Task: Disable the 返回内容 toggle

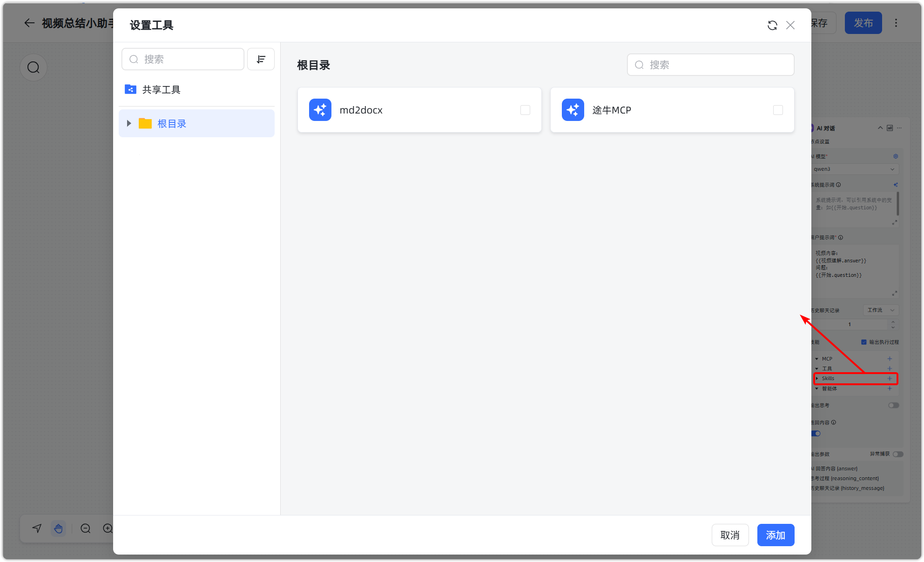Action: tap(816, 433)
